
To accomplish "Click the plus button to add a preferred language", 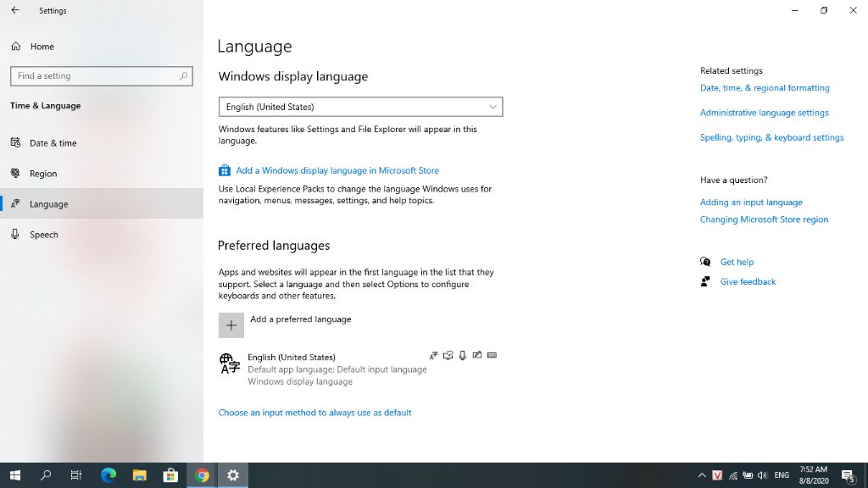I will pos(231,324).
